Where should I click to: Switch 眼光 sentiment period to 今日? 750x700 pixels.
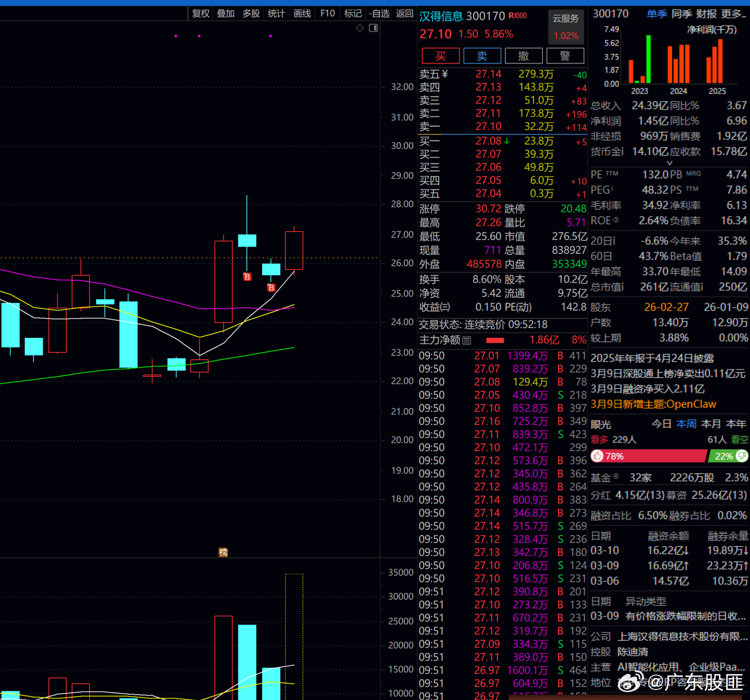[661, 424]
